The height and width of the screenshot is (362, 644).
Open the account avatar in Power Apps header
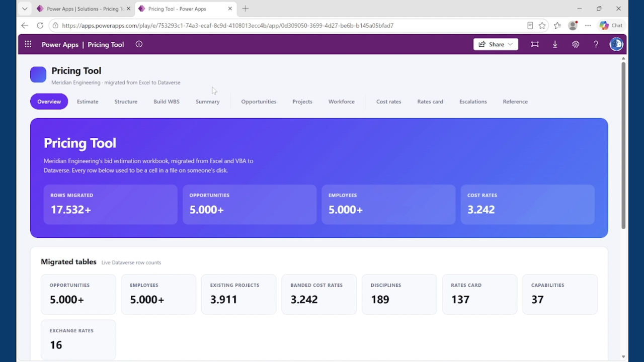[616, 44]
